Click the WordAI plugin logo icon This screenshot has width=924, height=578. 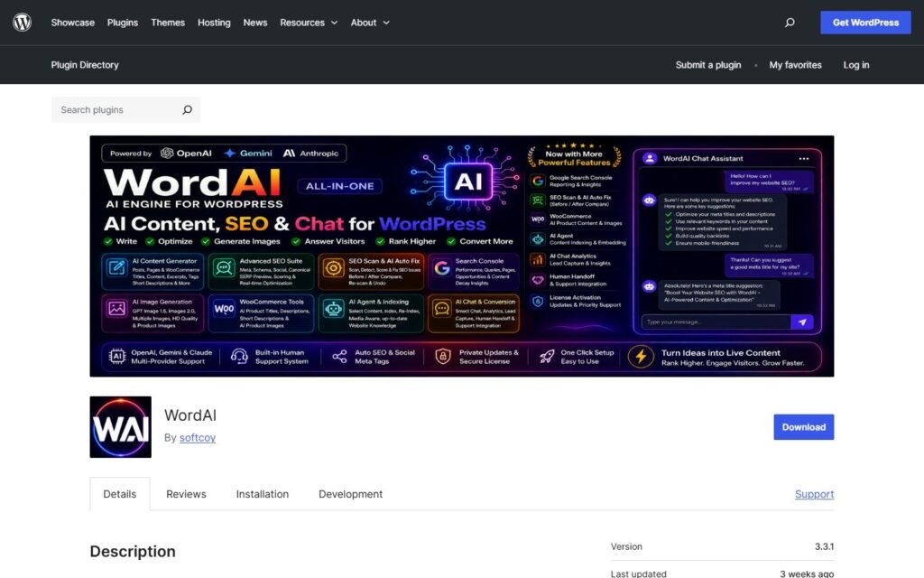(120, 427)
